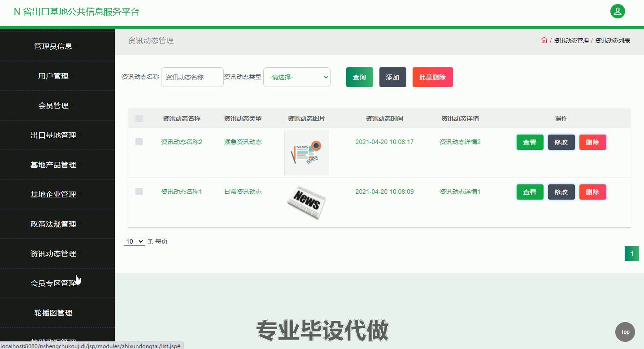644x349 pixels.
Task: Click 资讯动态详情1 cell
Action: (x=460, y=192)
